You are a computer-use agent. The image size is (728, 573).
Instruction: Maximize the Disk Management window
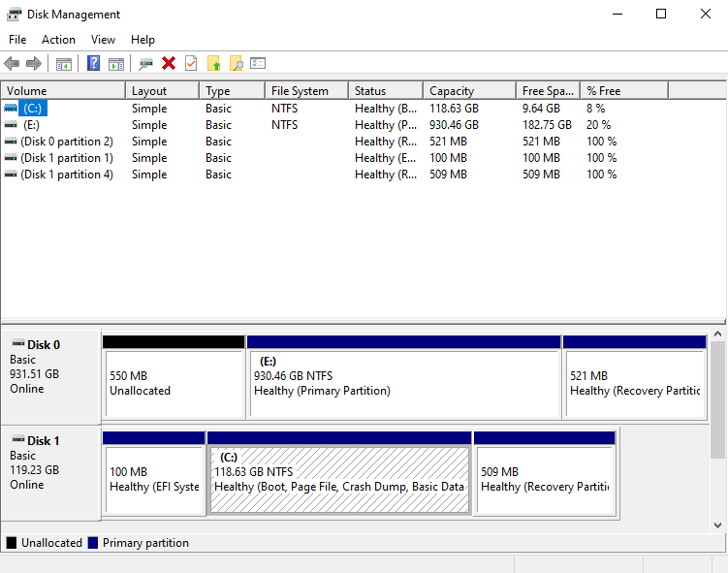coord(661,14)
